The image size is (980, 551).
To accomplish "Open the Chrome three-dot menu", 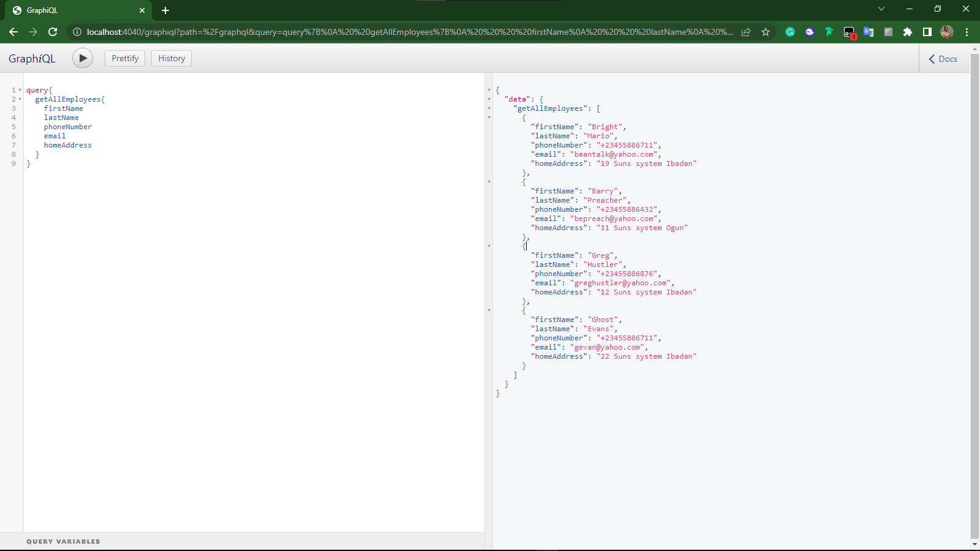I will [x=967, y=32].
